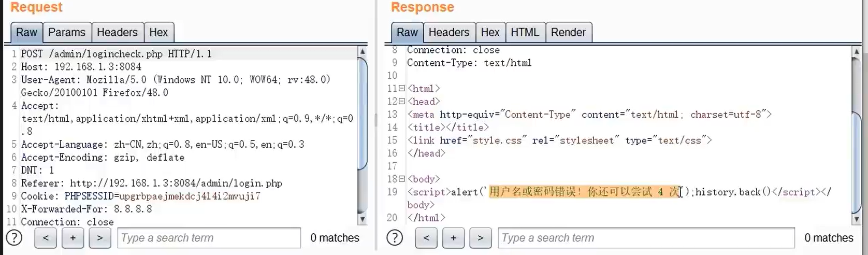This screenshot has height=255, width=868.
Task: Click the Request panel 0 matches label
Action: (335, 238)
